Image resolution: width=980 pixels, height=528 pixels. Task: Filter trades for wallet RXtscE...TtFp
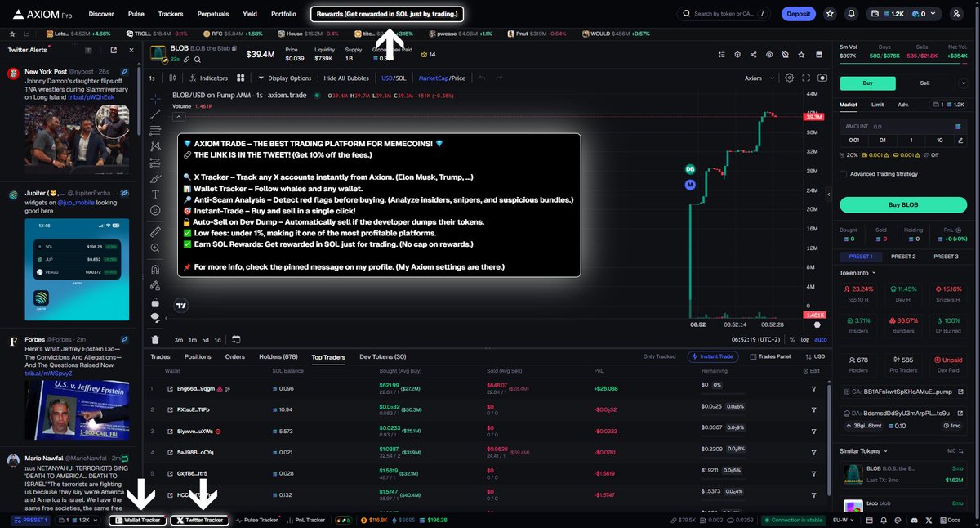[x=813, y=409]
